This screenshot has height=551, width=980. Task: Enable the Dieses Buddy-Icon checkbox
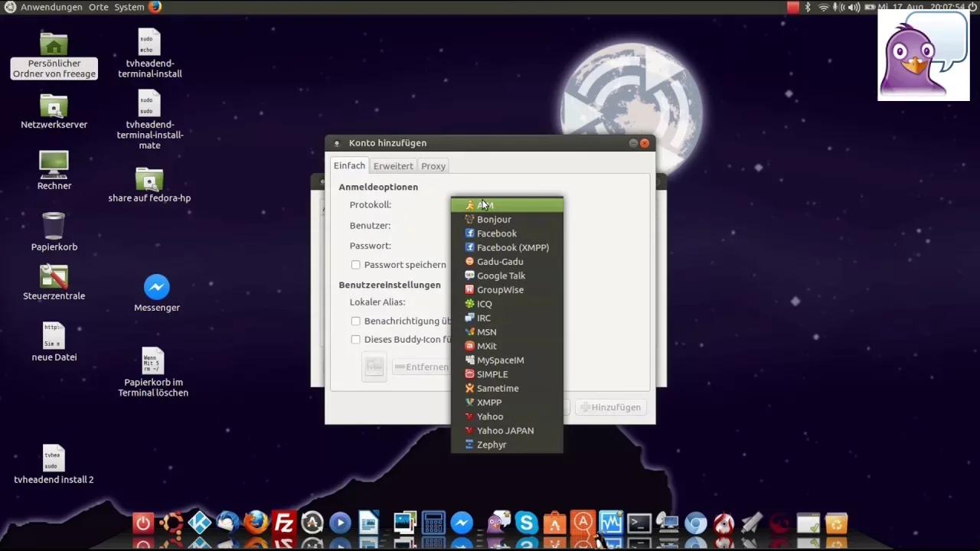coord(356,339)
